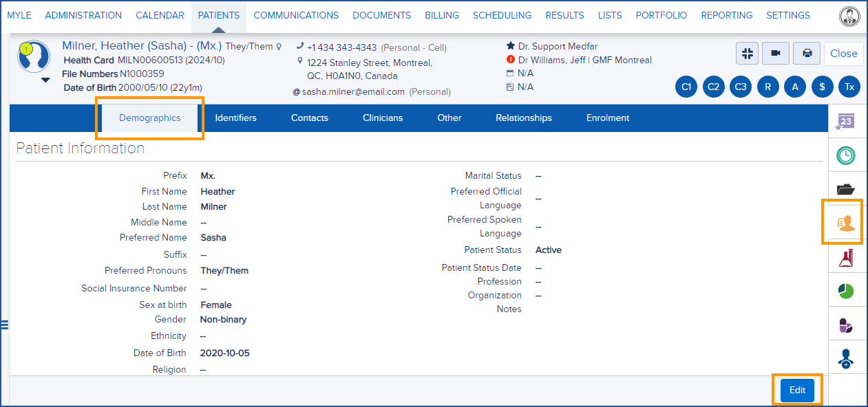868x407 pixels.
Task: Open the user profile avatar icon
Action: point(849,16)
